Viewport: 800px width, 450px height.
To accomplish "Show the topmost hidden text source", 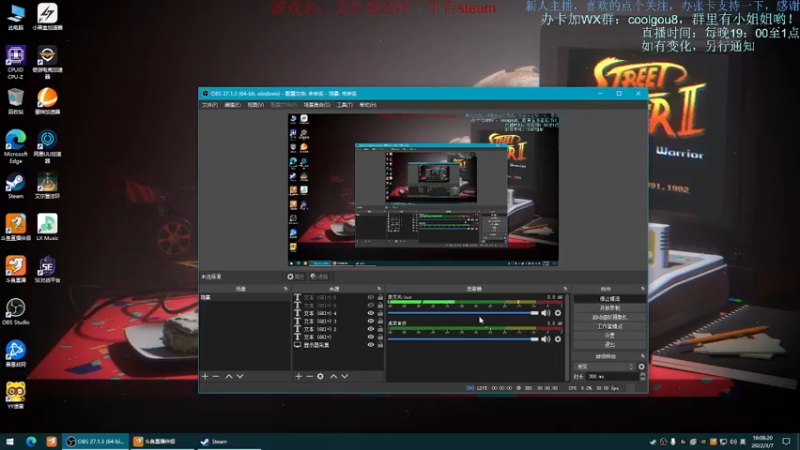I will tap(371, 297).
